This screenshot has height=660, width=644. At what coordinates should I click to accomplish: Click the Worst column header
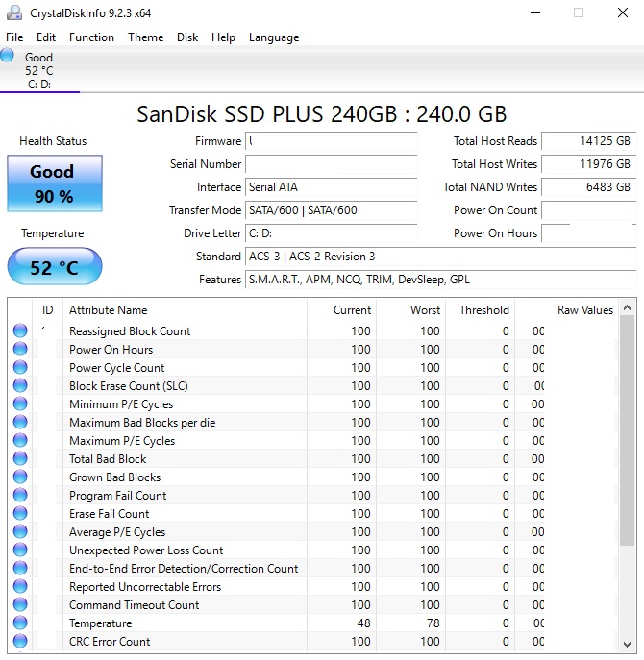pos(410,310)
